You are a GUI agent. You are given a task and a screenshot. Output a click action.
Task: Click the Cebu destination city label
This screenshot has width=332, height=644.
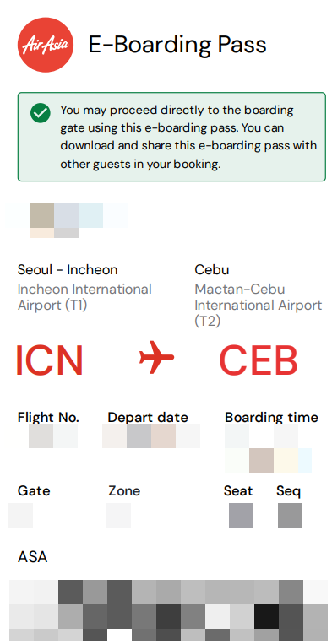[x=212, y=270]
